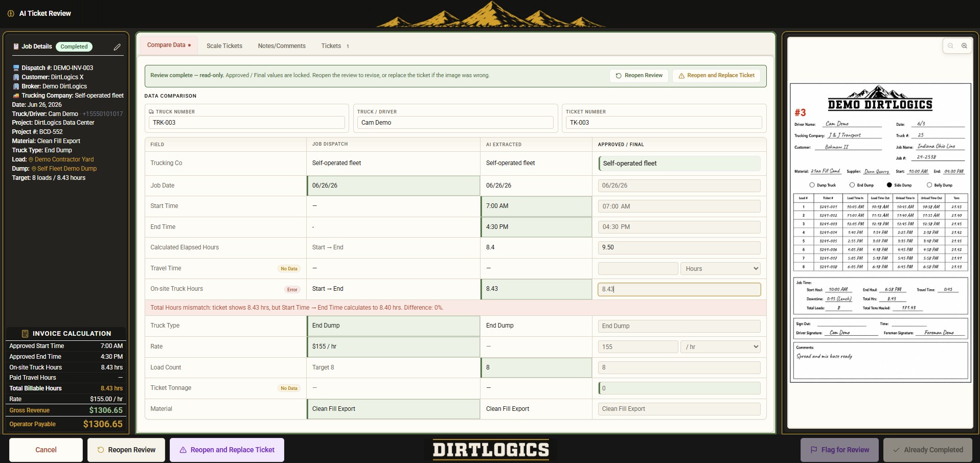Click the No Data badge on Travel Time
The image size is (980, 463).
289,269
